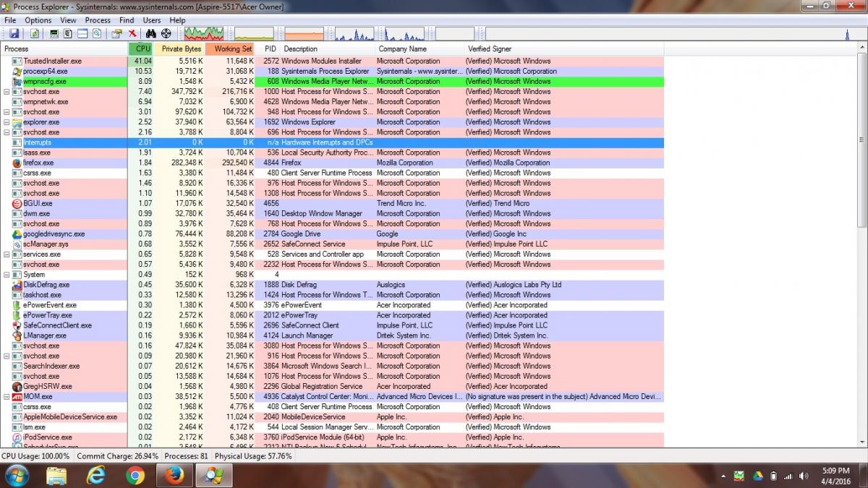Open the View menu
Viewport: 868px width, 488px height.
[x=68, y=20]
